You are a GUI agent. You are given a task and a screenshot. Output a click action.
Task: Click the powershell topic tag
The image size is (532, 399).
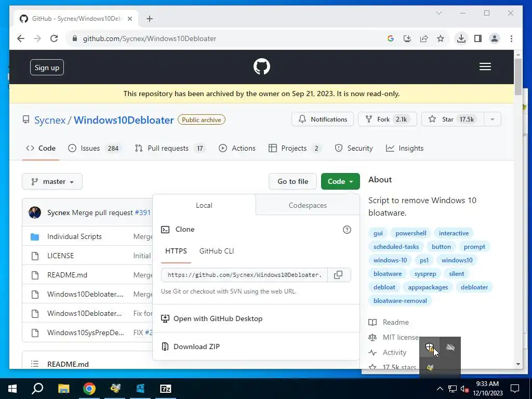pyautogui.click(x=411, y=233)
